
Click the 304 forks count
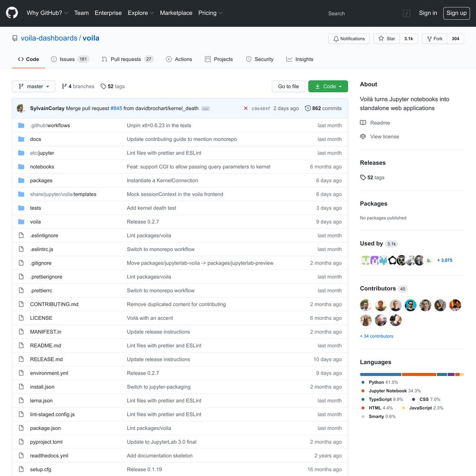(456, 39)
